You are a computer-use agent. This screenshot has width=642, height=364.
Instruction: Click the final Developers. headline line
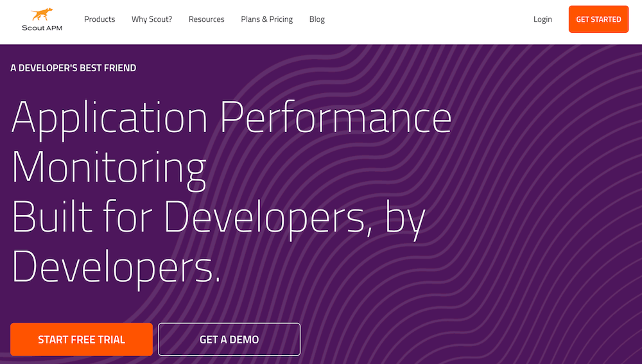tap(116, 264)
